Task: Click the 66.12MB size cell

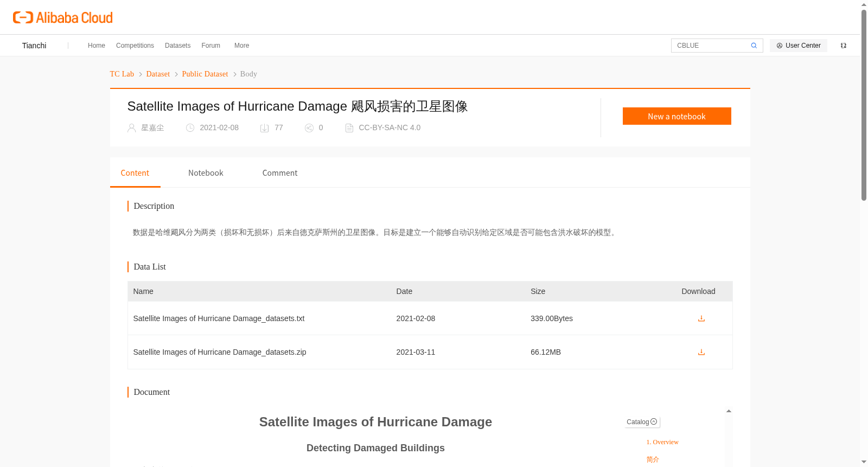Action: (x=546, y=352)
